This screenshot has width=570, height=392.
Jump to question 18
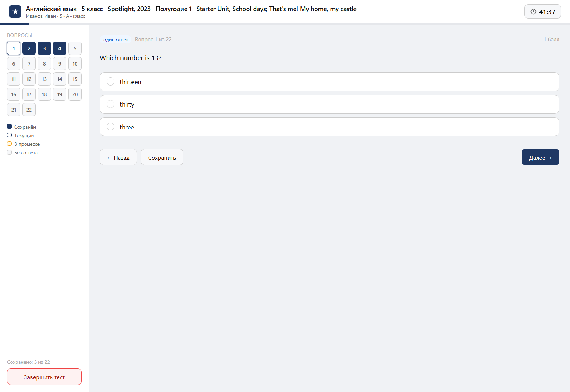coord(44,94)
